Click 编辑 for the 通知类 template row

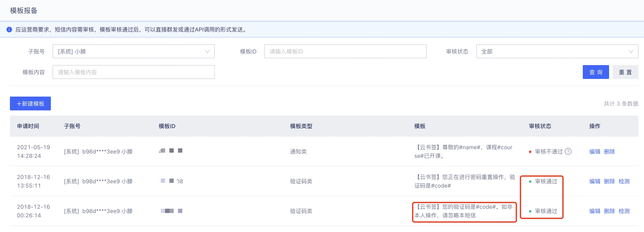click(x=594, y=152)
